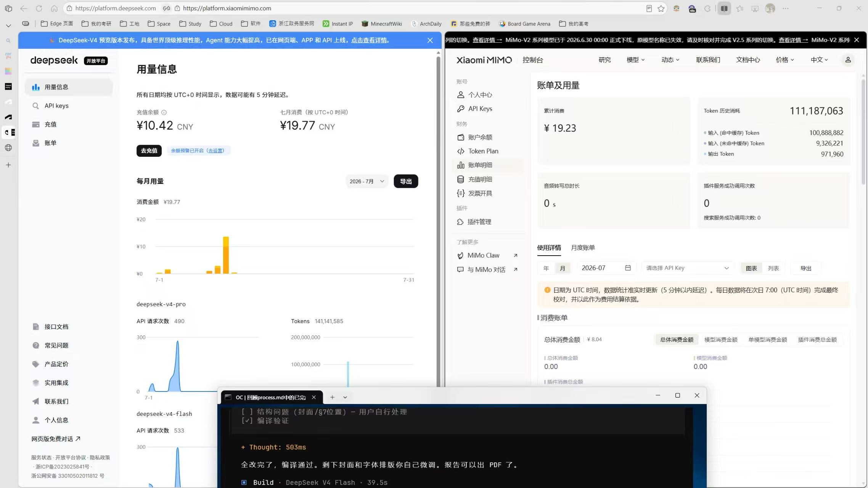Select 插件消费总金额 filter chip
868x488 pixels.
817,340
